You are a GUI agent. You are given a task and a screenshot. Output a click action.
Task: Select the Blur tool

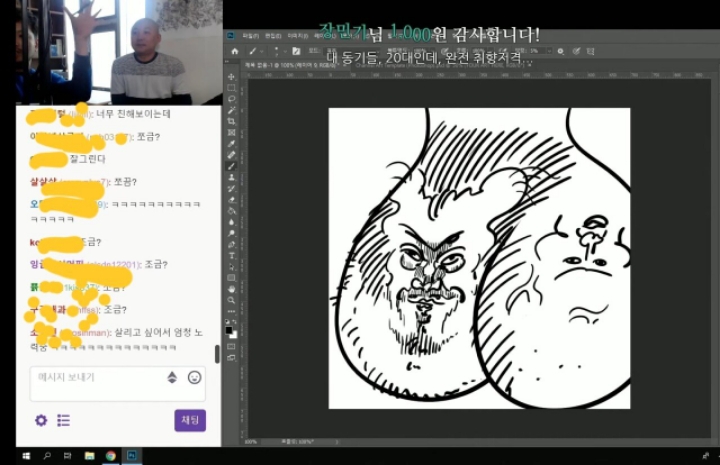point(231,222)
